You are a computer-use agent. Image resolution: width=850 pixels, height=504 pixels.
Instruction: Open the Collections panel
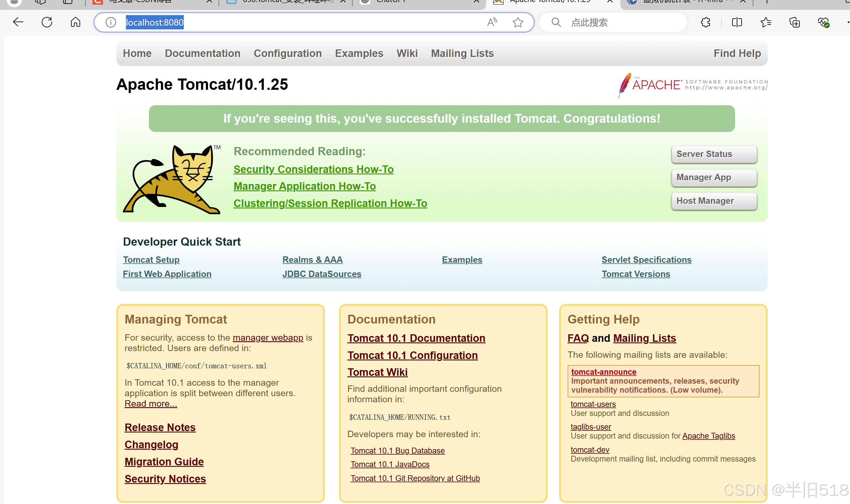[795, 22]
